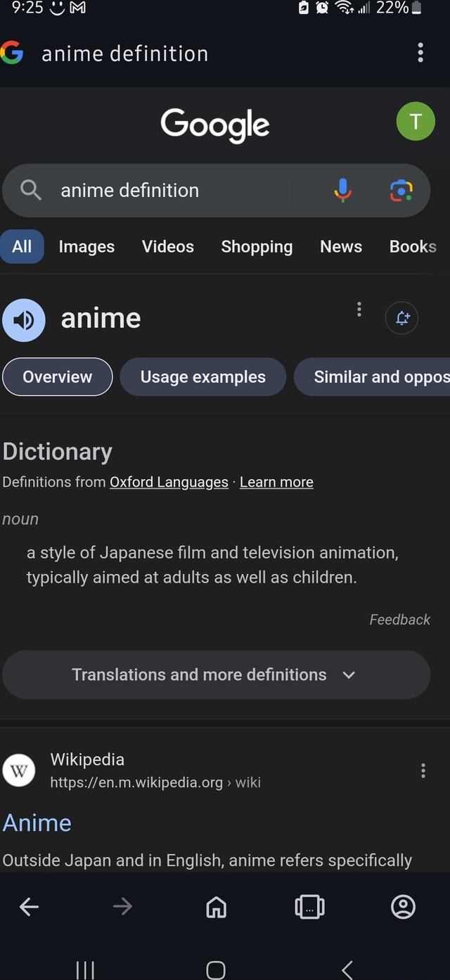Open your Google account profile avatar
Viewport: 450px width, 980px height.
416,121
